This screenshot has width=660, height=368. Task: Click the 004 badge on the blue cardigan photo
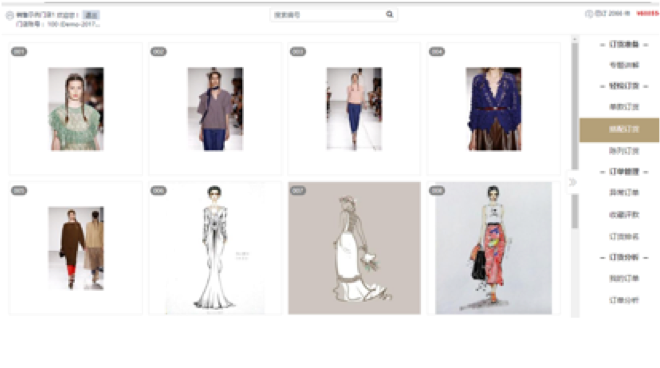coord(437,52)
